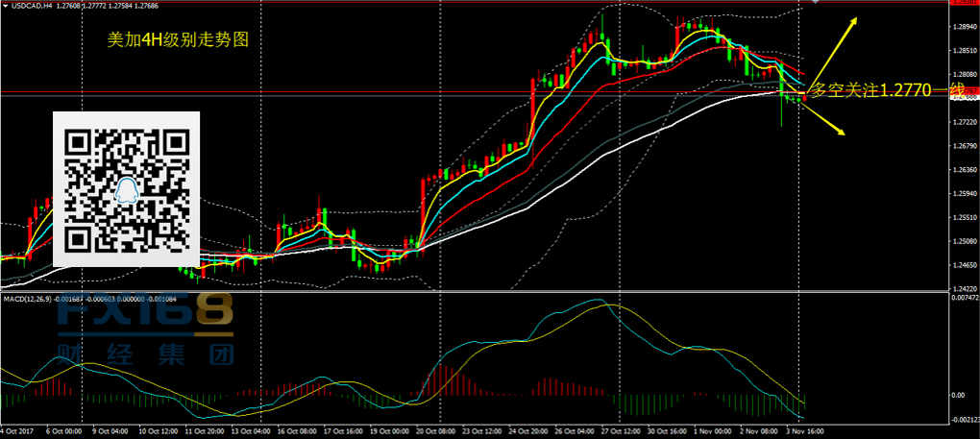Click the downward yellow arrow annotation
The width and height of the screenshot is (980, 439).
[x=826, y=122]
